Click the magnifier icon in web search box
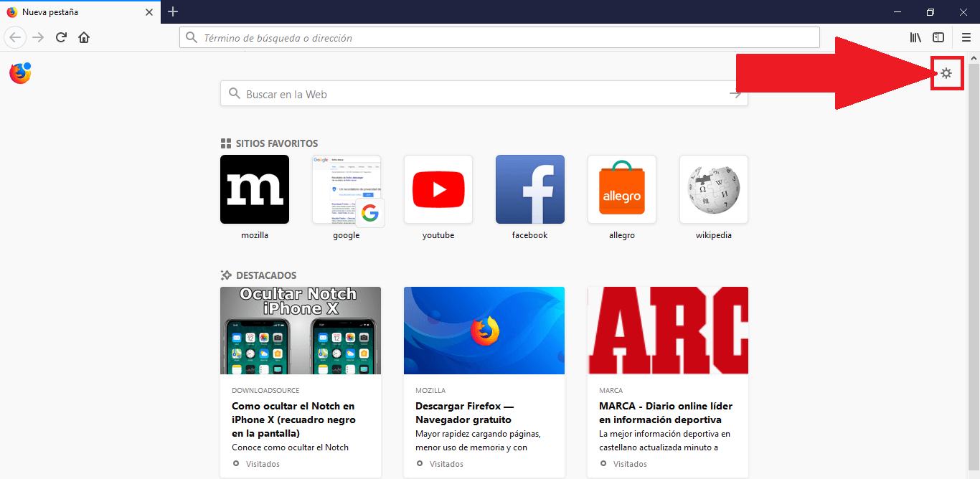 (234, 94)
